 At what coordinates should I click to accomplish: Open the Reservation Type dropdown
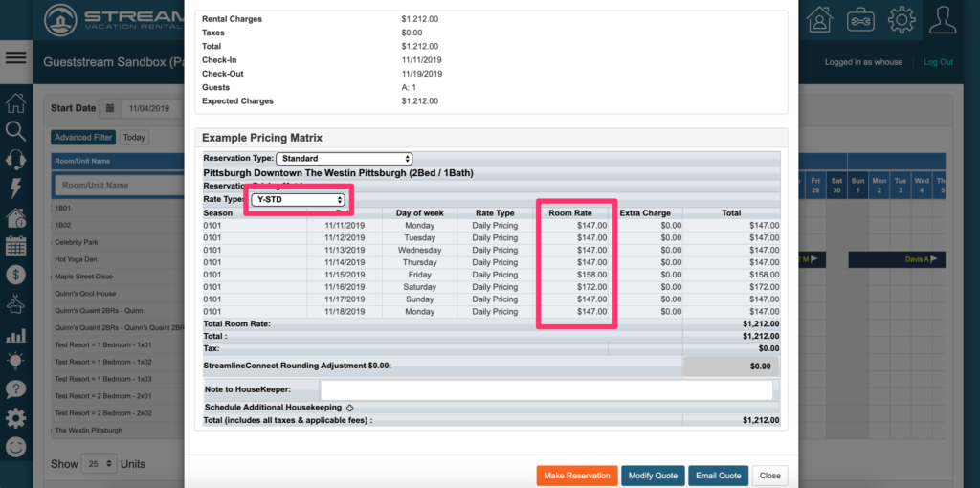point(344,159)
